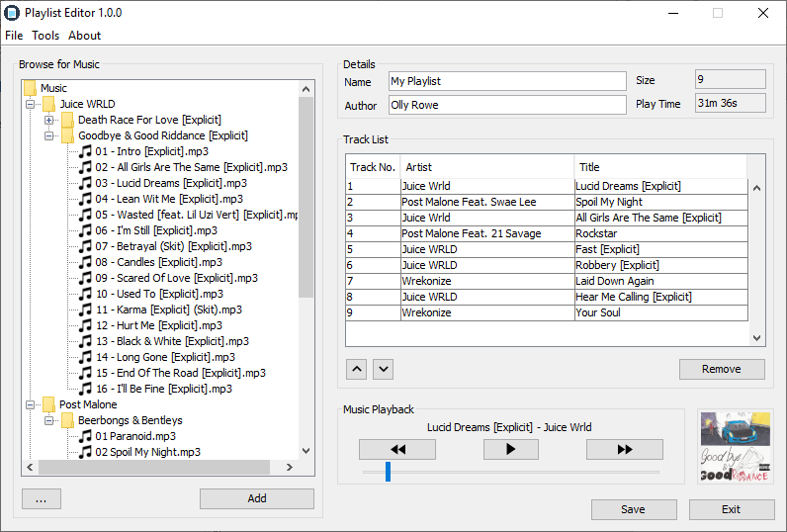Collapse the Post Malone tree node

(30, 404)
